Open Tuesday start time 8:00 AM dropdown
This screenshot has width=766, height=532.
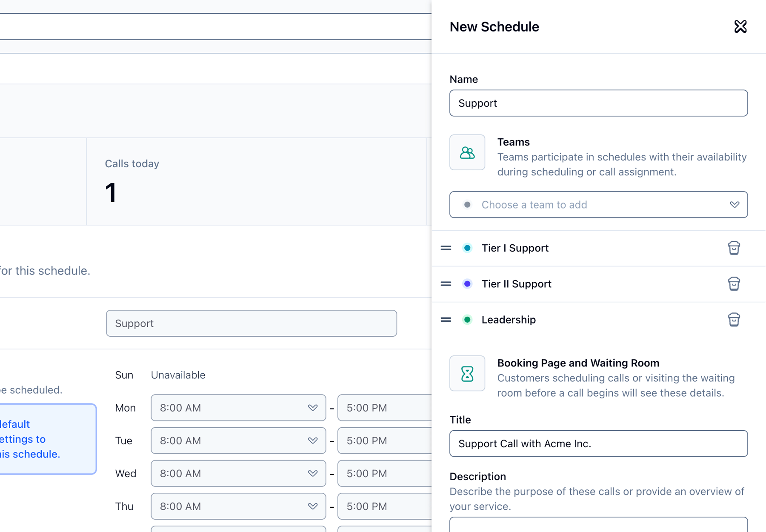(238, 440)
